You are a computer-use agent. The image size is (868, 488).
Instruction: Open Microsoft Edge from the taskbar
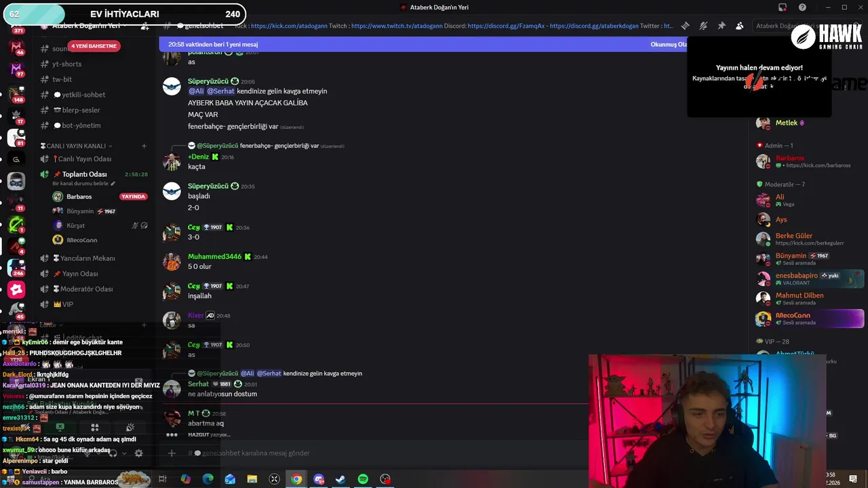[x=208, y=479]
